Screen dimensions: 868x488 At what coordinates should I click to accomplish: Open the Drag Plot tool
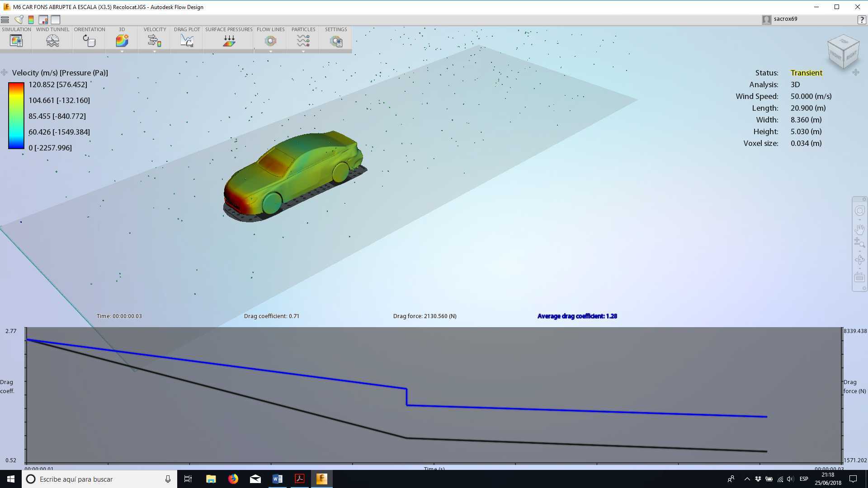coord(187,41)
